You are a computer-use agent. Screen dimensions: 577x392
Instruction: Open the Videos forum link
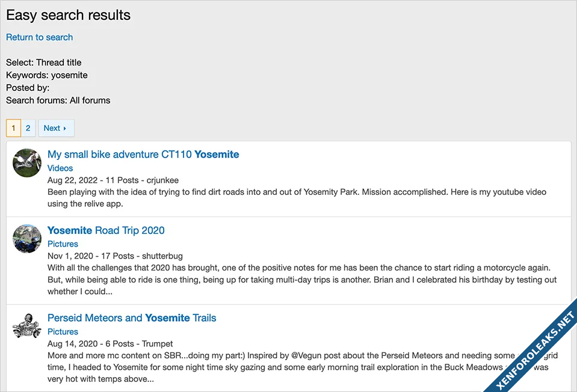pos(60,168)
